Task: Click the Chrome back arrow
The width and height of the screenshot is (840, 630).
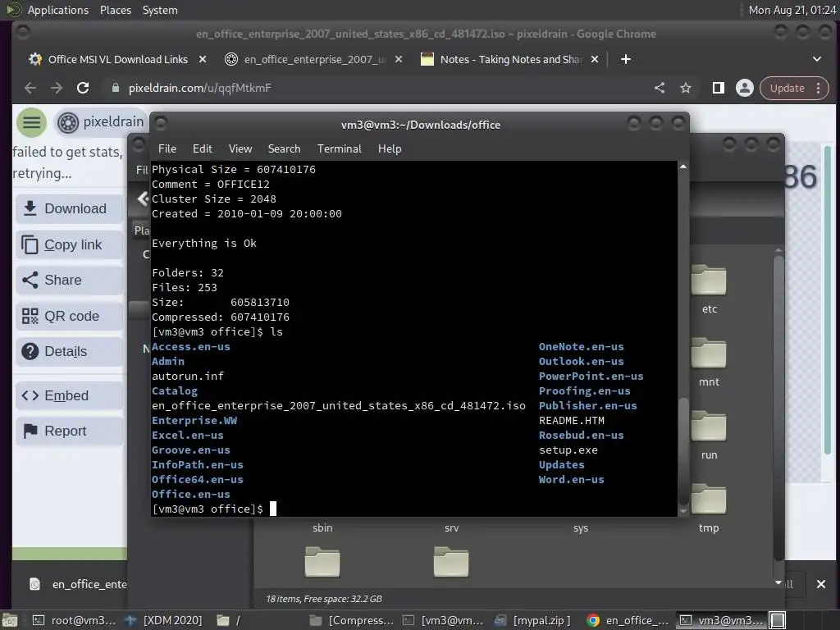Action: click(30, 88)
